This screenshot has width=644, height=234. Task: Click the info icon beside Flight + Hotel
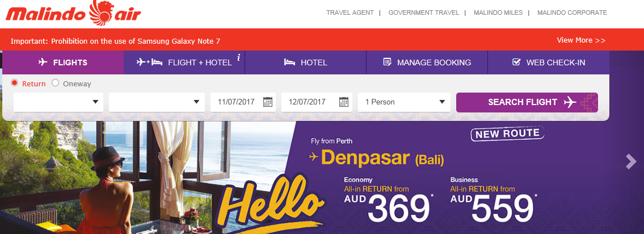pos(238,57)
